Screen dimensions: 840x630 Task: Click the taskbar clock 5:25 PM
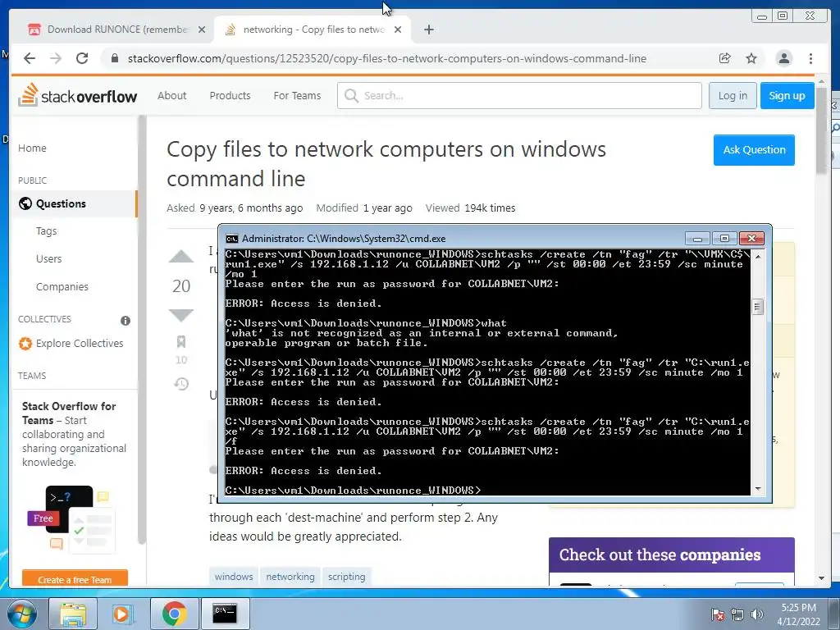798,608
